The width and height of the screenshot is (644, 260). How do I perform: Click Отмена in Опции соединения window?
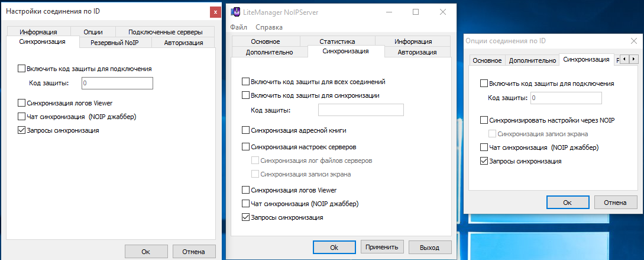[x=615, y=203]
